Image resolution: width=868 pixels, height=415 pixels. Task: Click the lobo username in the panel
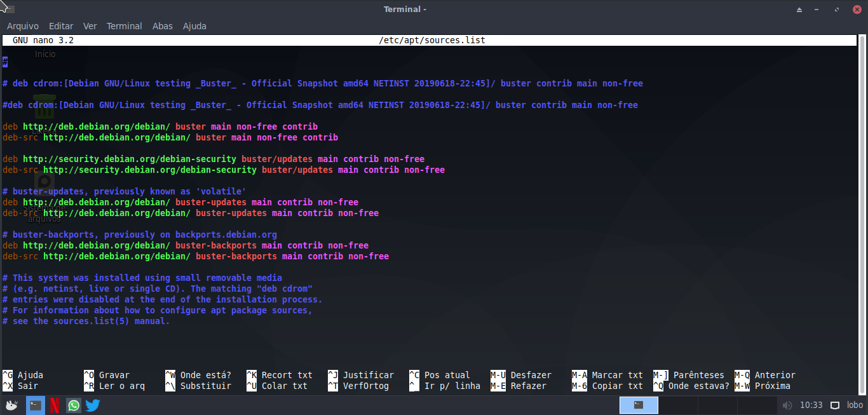point(855,405)
